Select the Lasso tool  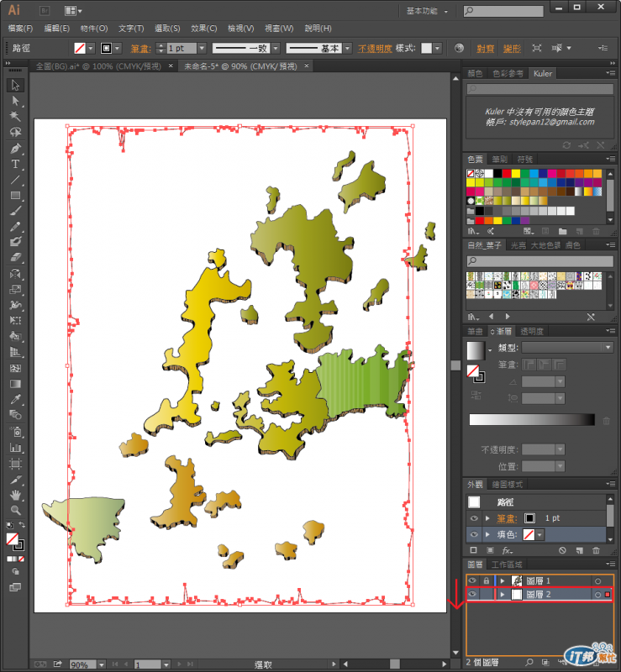coord(15,132)
